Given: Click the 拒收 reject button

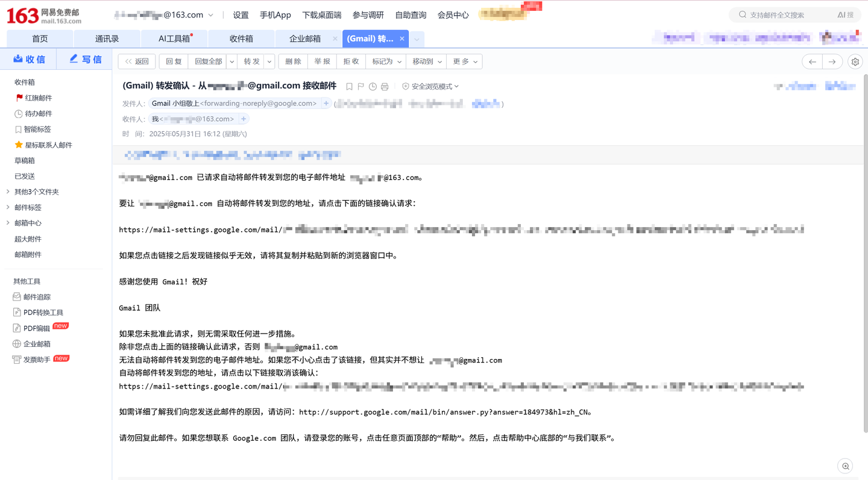Looking at the screenshot, I should (x=351, y=61).
